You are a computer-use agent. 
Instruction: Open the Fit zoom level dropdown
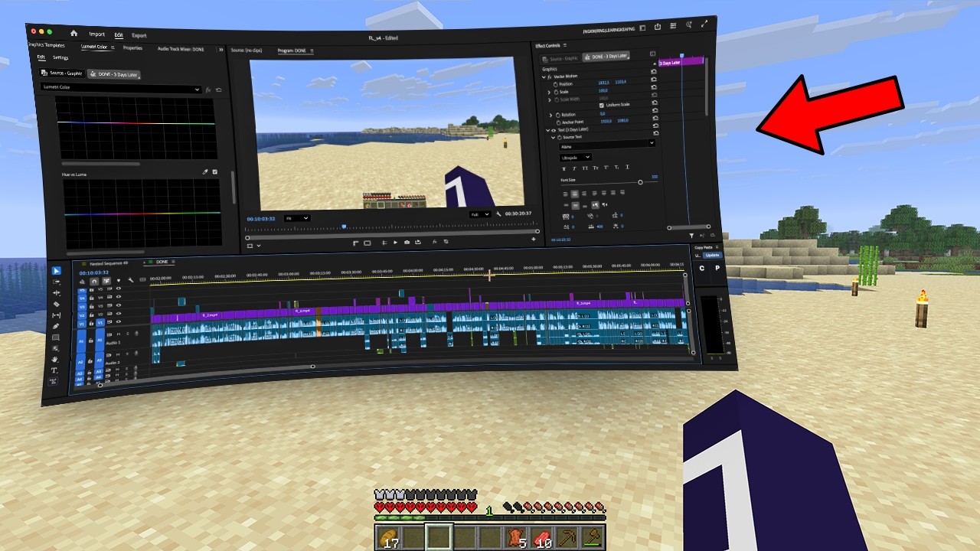coord(296,218)
